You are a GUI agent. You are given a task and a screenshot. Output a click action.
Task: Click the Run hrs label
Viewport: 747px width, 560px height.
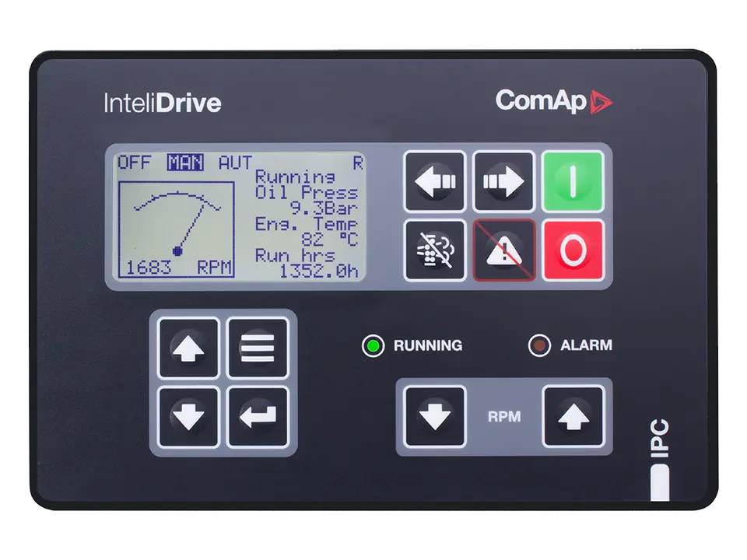point(296,256)
